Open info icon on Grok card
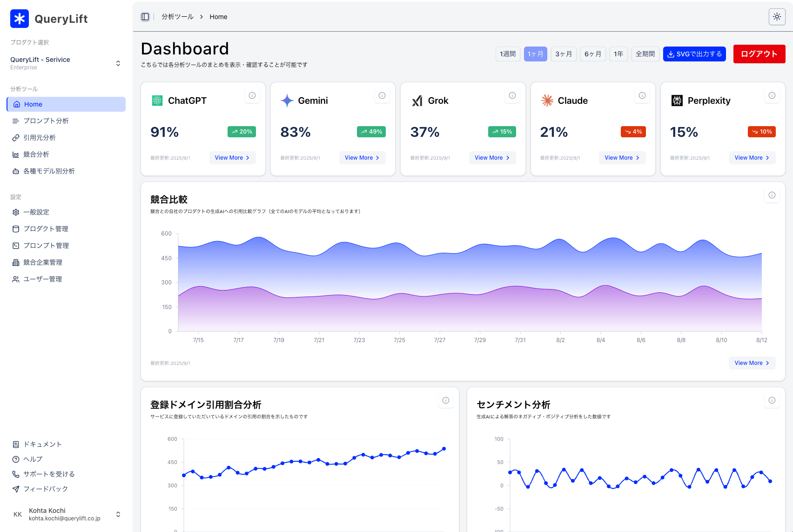 tap(512, 95)
